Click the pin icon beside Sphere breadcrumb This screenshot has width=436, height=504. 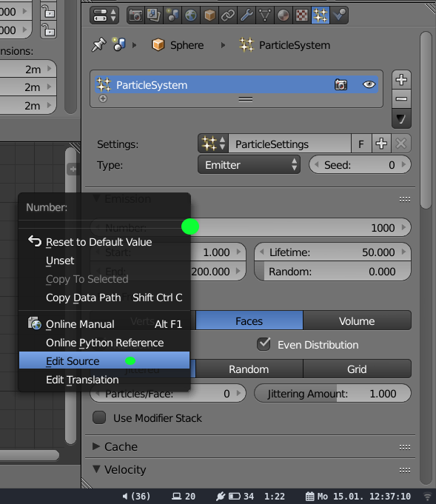pos(98,44)
